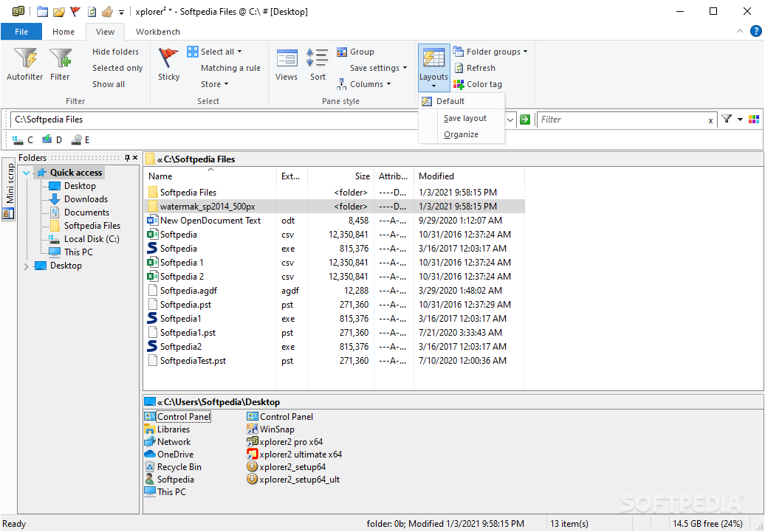Click the new folder icon in title bar
765x532 pixels.
pos(42,11)
